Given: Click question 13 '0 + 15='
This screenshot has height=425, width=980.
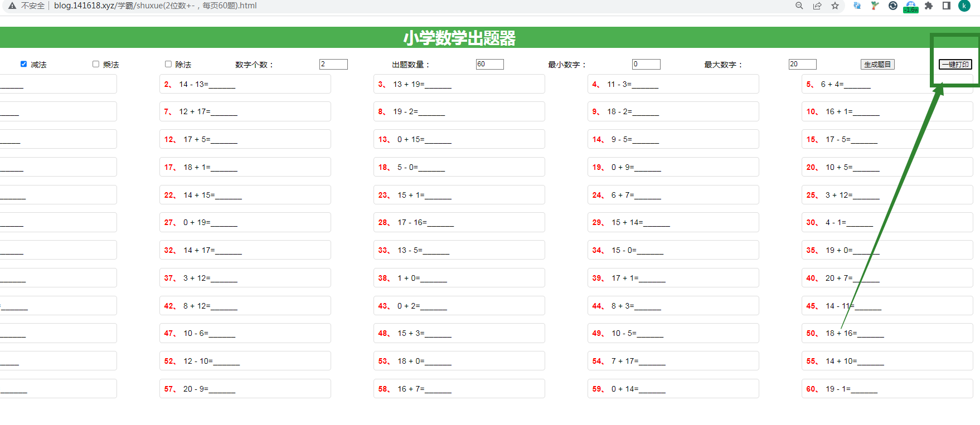Looking at the screenshot, I should (459, 139).
